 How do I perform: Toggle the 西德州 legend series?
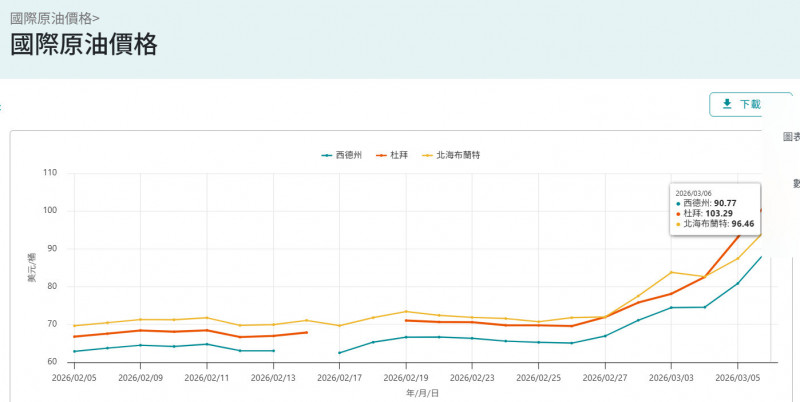[350, 155]
